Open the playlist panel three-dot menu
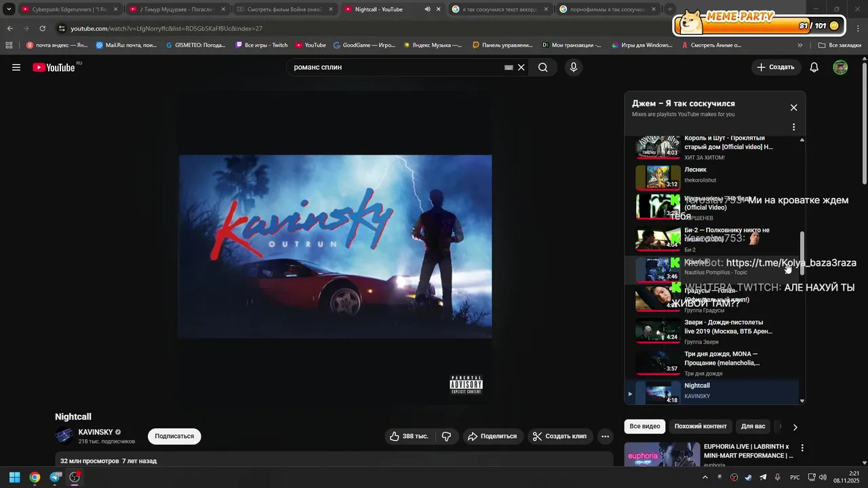This screenshot has width=868, height=488. (x=793, y=127)
